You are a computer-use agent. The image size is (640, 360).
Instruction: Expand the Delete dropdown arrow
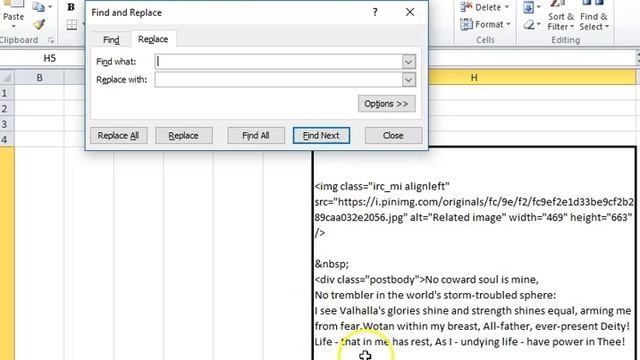click(507, 7)
